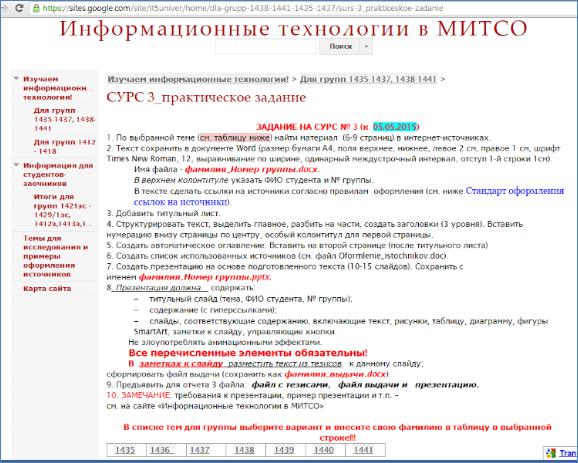Image resolution: width=578 pixels, height=463 pixels.
Task: Click filename text фамилия_Номер группы.docx
Action: [252, 170]
